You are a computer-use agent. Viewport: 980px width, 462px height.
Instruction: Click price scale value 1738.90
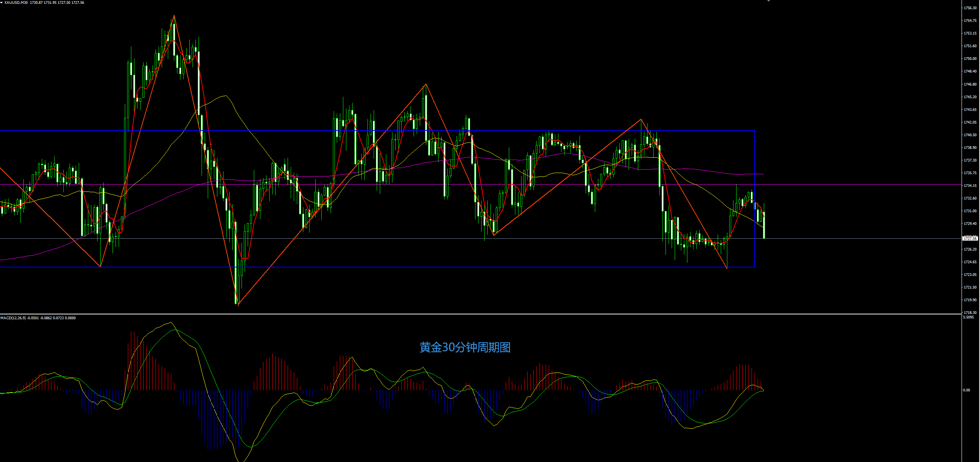970,148
